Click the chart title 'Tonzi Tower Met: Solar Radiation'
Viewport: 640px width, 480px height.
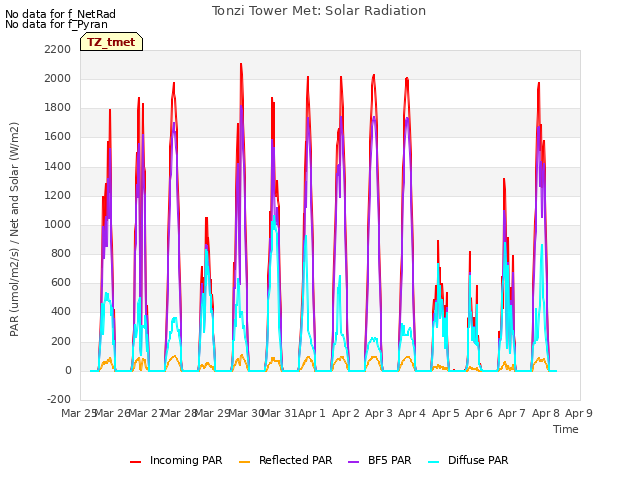tap(319, 11)
